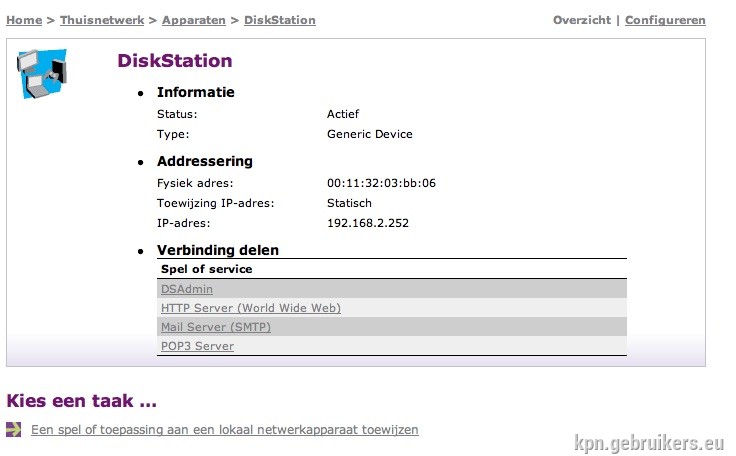Click the DiskStation network device icon

pyautogui.click(x=42, y=74)
